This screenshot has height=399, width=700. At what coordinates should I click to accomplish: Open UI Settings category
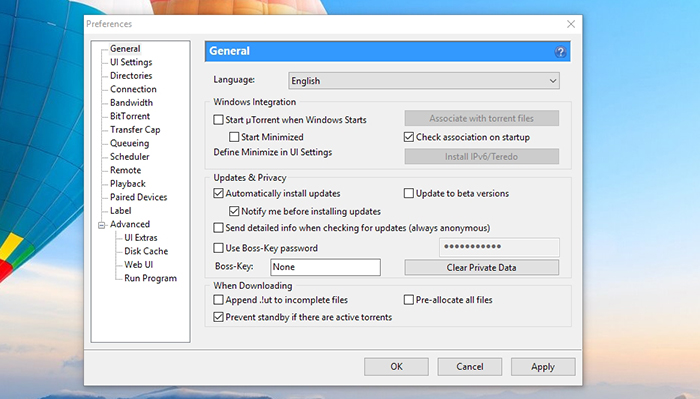131,62
